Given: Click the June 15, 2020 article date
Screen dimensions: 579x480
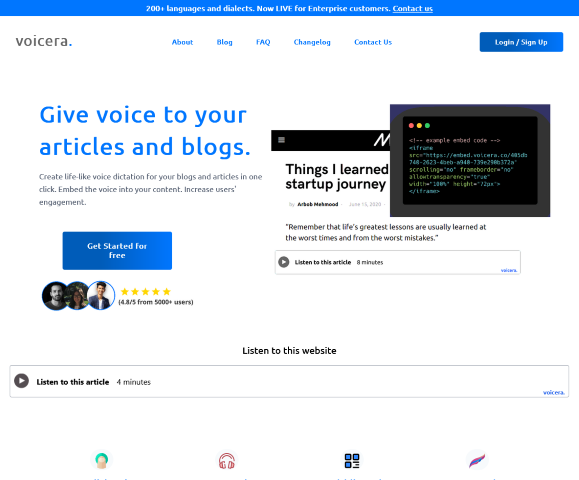Looking at the screenshot, I should pos(365,204).
